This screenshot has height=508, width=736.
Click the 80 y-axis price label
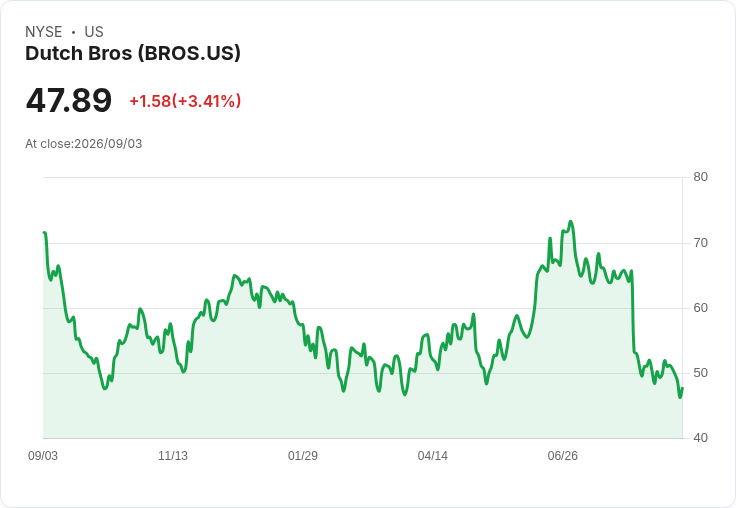click(700, 177)
